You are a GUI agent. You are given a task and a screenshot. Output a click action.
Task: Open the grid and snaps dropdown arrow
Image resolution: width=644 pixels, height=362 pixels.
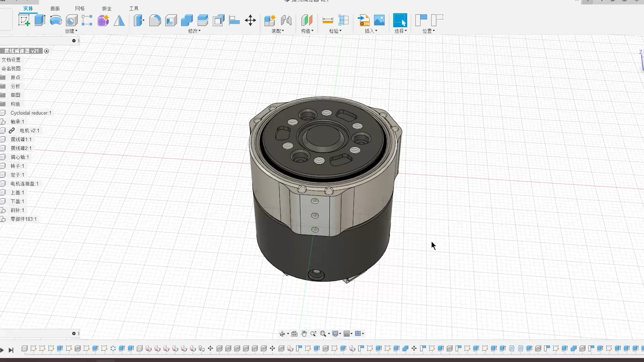click(x=352, y=334)
